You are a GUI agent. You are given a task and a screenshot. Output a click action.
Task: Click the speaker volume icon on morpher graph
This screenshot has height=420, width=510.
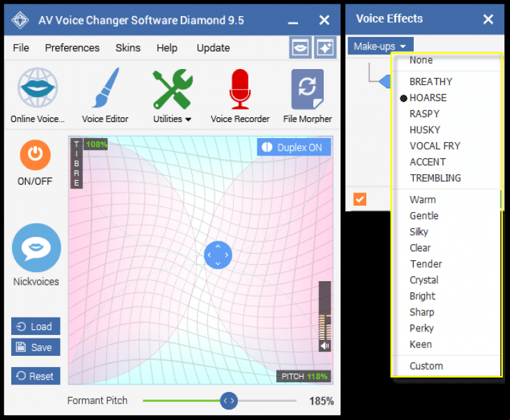324,346
